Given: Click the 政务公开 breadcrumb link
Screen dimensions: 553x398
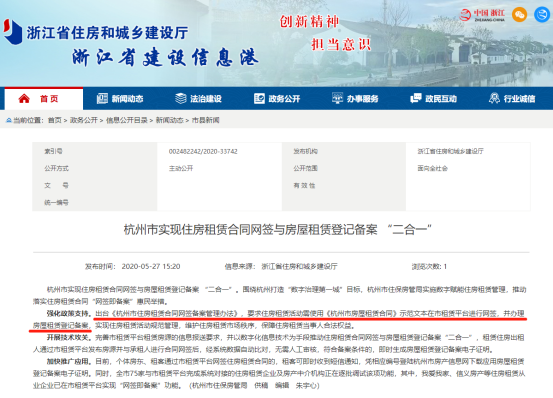Looking at the screenshot, I should point(84,121).
